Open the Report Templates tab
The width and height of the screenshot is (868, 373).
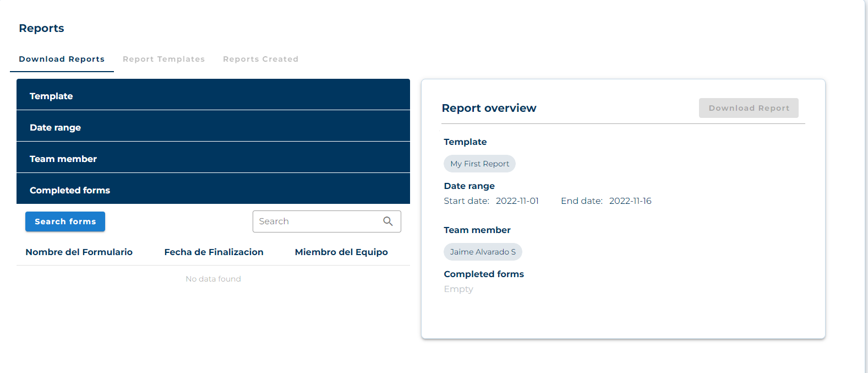(x=163, y=59)
